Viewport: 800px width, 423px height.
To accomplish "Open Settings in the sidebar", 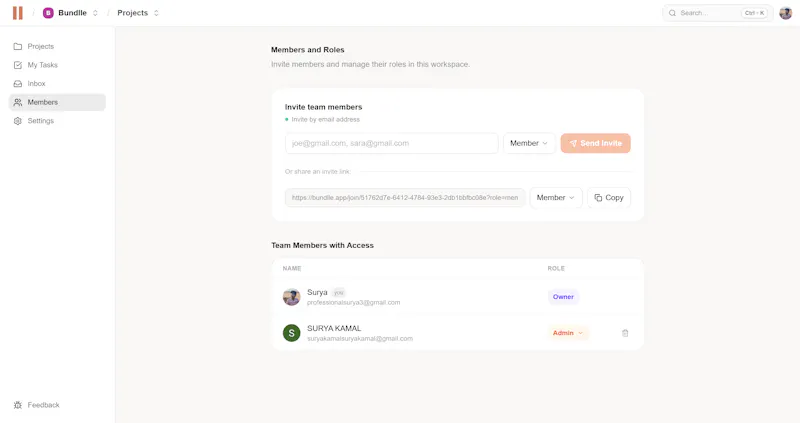I will [57, 121].
